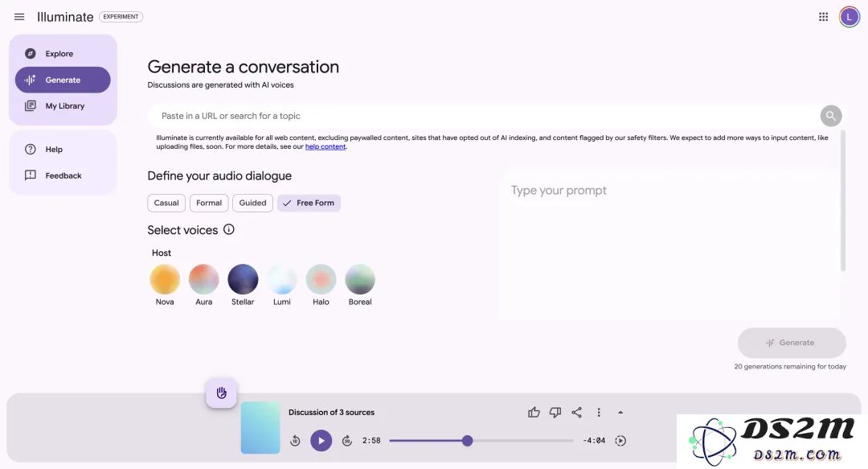Skip forward 30 seconds
The image size is (868, 469).
pyautogui.click(x=347, y=441)
